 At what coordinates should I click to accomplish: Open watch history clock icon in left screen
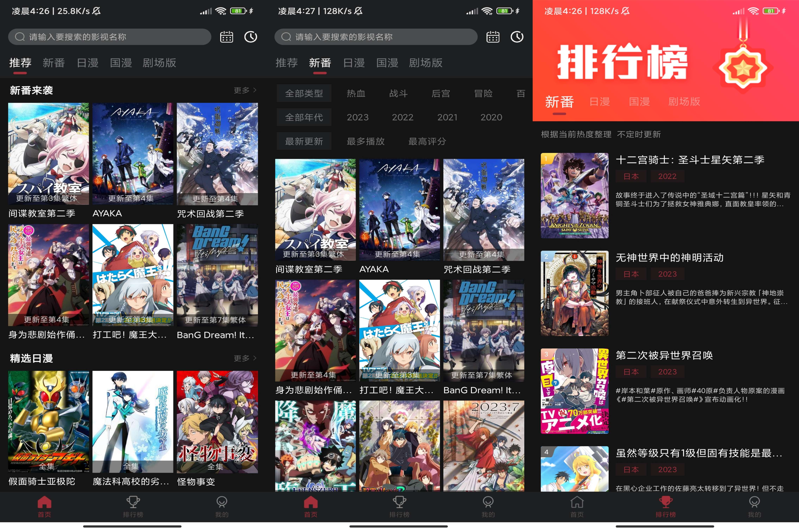point(251,37)
